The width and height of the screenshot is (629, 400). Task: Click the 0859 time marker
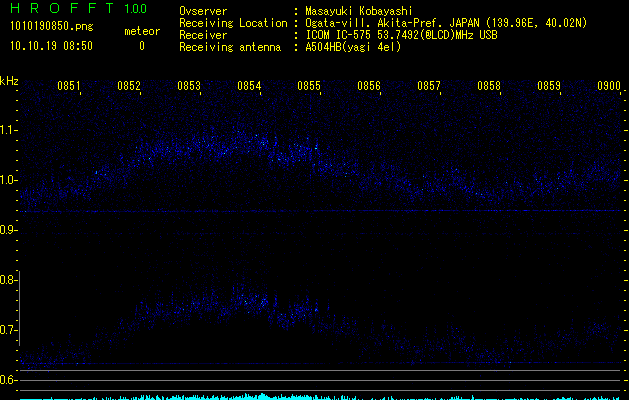tap(549, 86)
